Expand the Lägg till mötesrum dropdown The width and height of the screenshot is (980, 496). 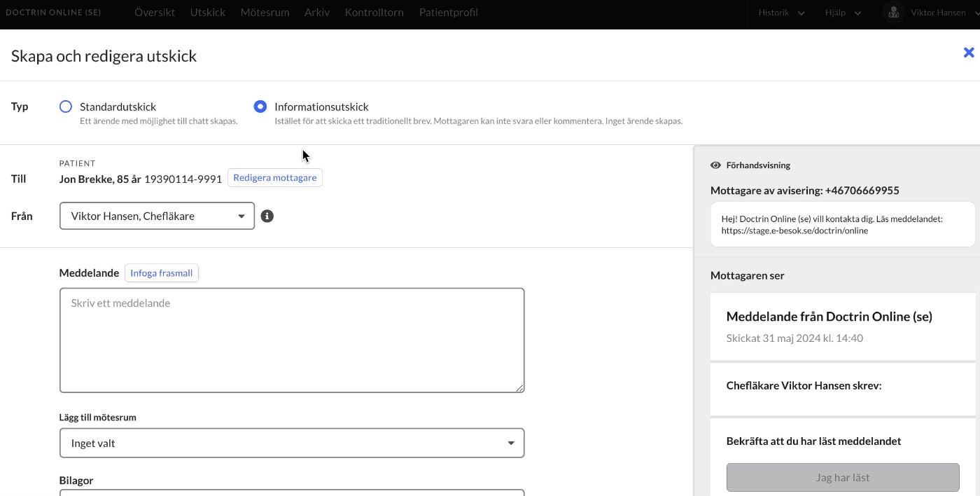[292, 443]
